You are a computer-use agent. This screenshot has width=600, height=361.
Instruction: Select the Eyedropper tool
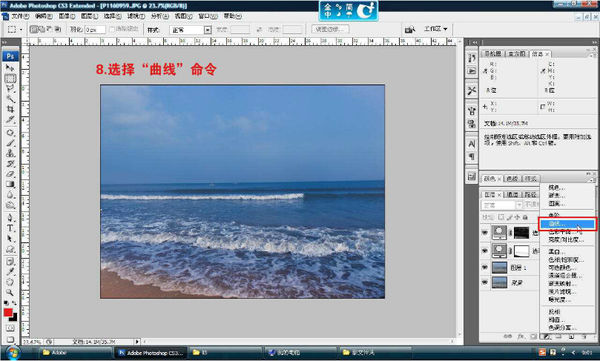tap(10, 272)
